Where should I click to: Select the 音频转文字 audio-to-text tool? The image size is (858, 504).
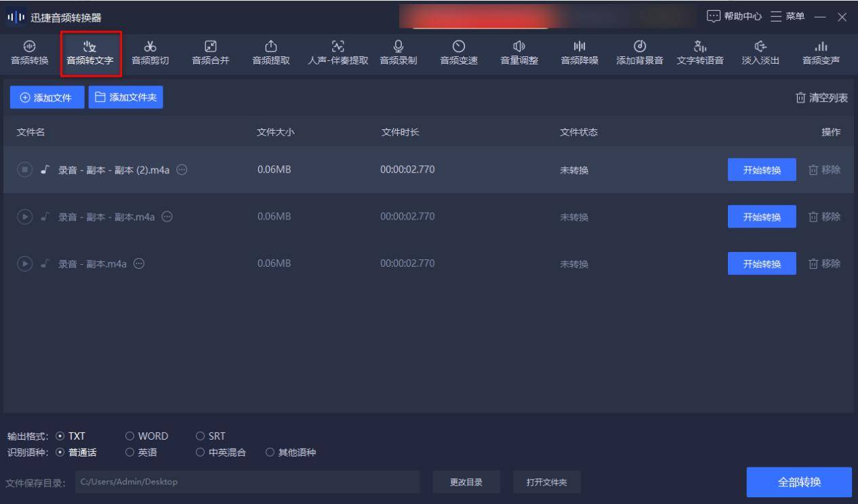point(90,54)
